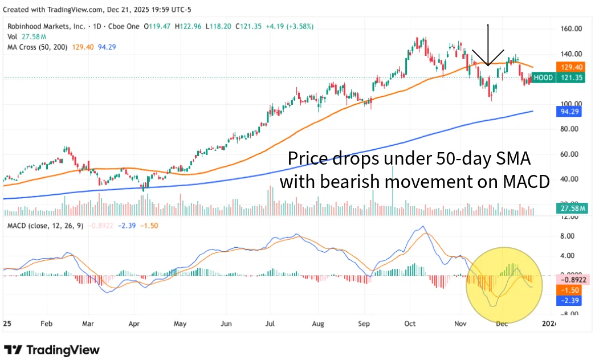Click the 160.00 level on the price scale
The image size is (595, 364).
coord(570,28)
